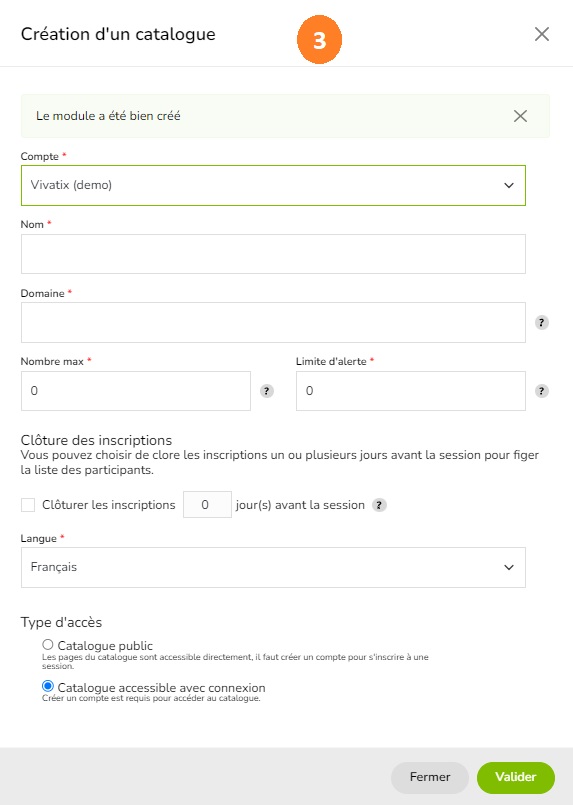The height and width of the screenshot is (805, 573).
Task: Dismiss the 'Le module a été bien créé' notification
Action: (520, 116)
